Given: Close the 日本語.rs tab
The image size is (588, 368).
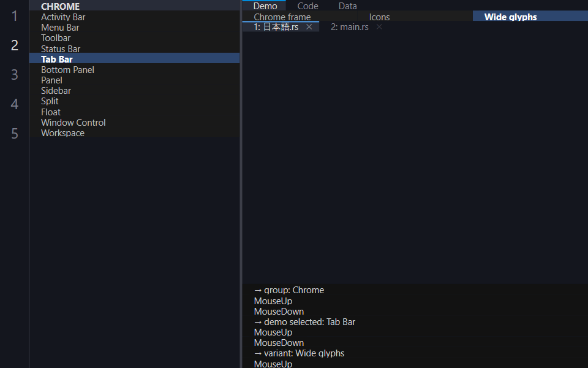Looking at the screenshot, I should pos(309,26).
